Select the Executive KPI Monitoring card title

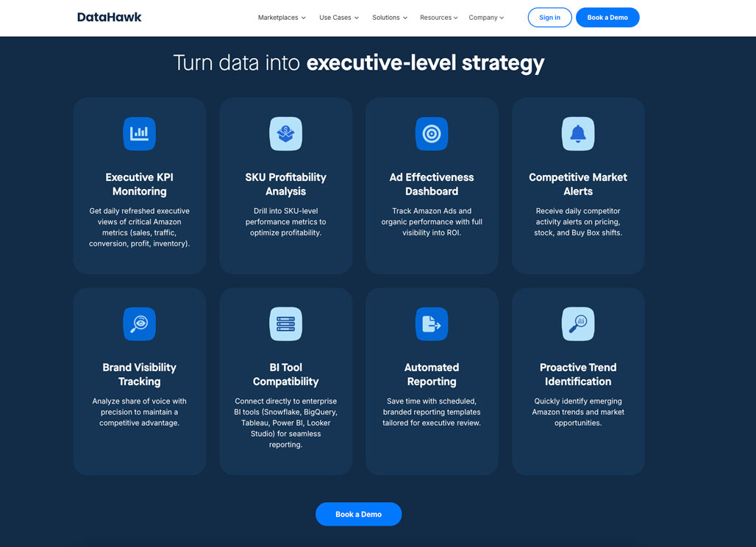(139, 184)
